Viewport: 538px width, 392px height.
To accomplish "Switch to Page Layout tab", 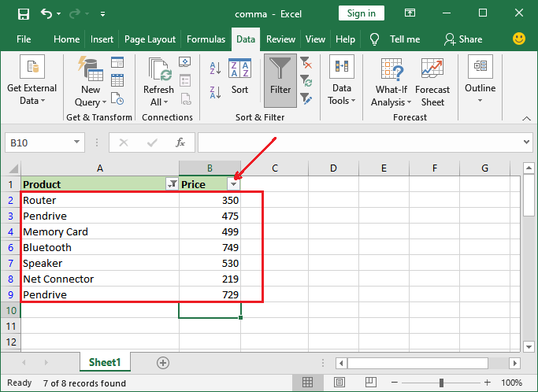I will coord(150,39).
